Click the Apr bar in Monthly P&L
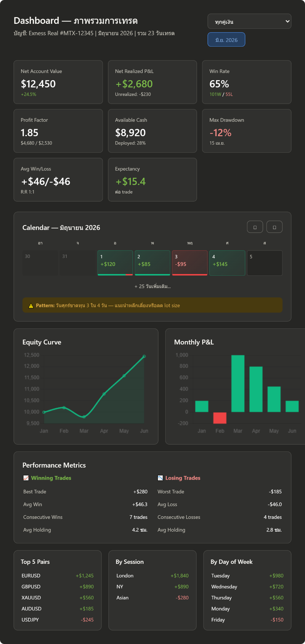The image size is (305, 644). tap(256, 389)
